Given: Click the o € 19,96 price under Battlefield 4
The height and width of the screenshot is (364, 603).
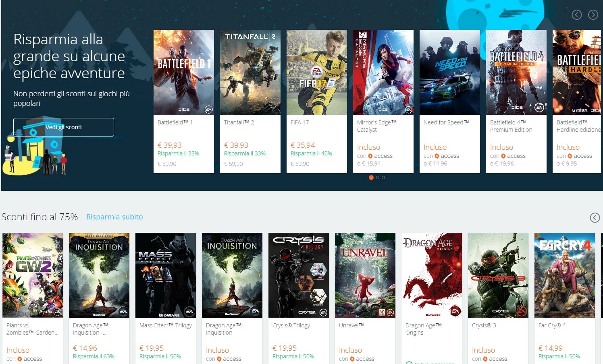Looking at the screenshot, I should point(502,163).
